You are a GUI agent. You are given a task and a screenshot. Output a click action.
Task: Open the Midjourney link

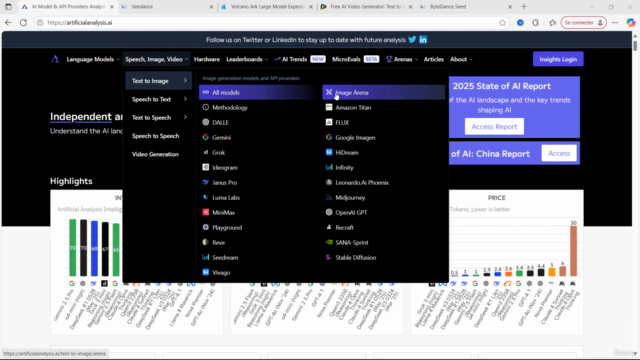pyautogui.click(x=350, y=198)
